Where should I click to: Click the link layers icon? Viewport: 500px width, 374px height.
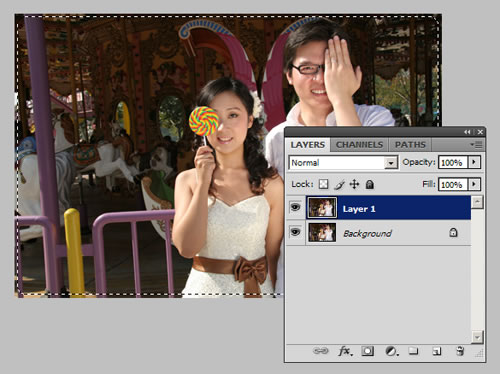pos(321,351)
